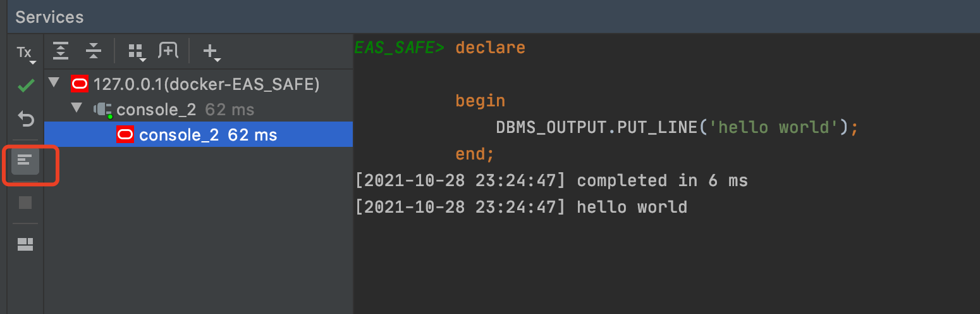980x314 pixels.
Task: Collapse the 127.0.0.1 data source node
Action: pyautogui.click(x=54, y=82)
